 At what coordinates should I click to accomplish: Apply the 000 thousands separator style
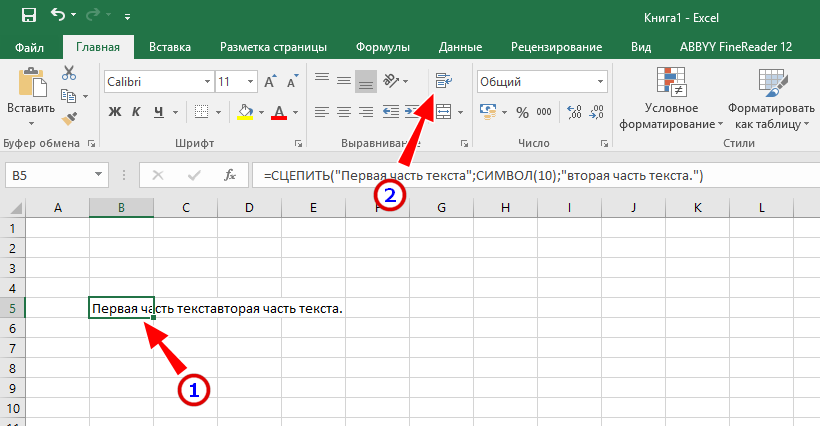pos(544,112)
